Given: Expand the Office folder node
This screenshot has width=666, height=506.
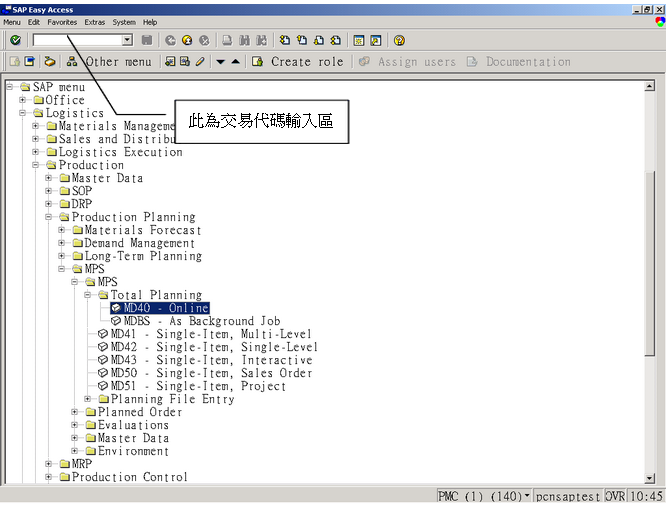Looking at the screenshot, I should (x=23, y=100).
